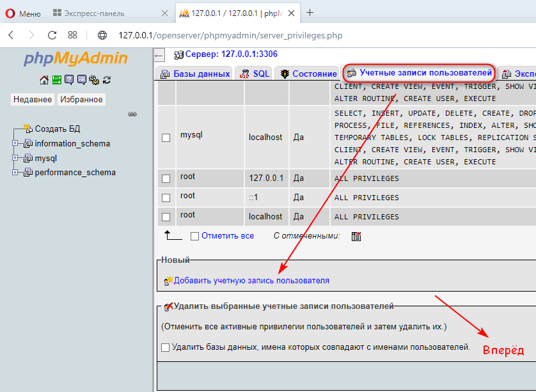536x392 pixels.
Task: Open the Состояние tab
Action: coord(308,74)
